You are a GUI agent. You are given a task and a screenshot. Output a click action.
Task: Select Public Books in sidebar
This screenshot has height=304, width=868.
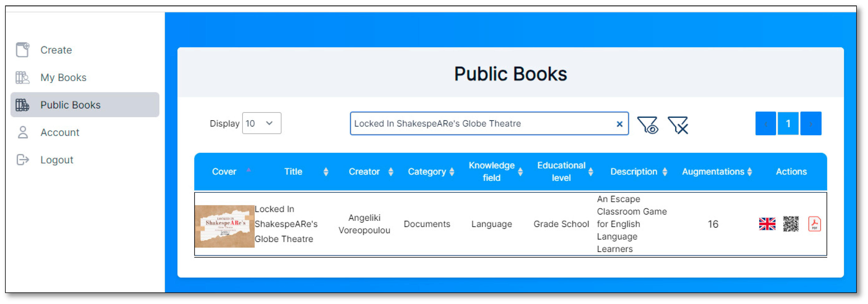[x=70, y=105]
